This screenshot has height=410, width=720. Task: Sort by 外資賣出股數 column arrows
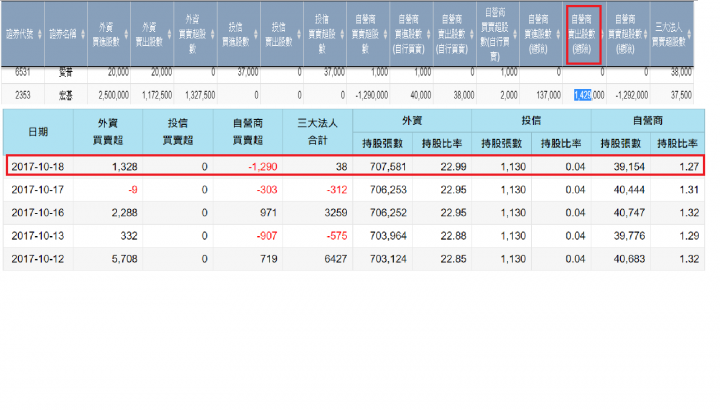point(169,34)
